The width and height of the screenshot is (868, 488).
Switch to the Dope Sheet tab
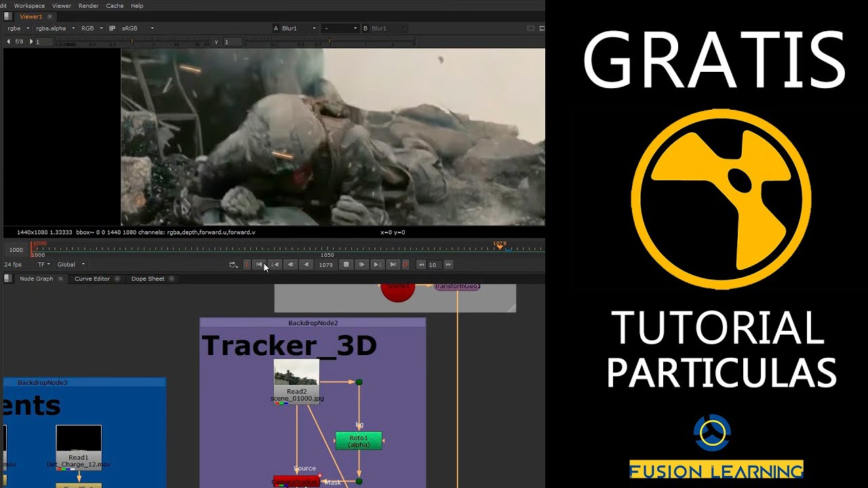coord(148,279)
